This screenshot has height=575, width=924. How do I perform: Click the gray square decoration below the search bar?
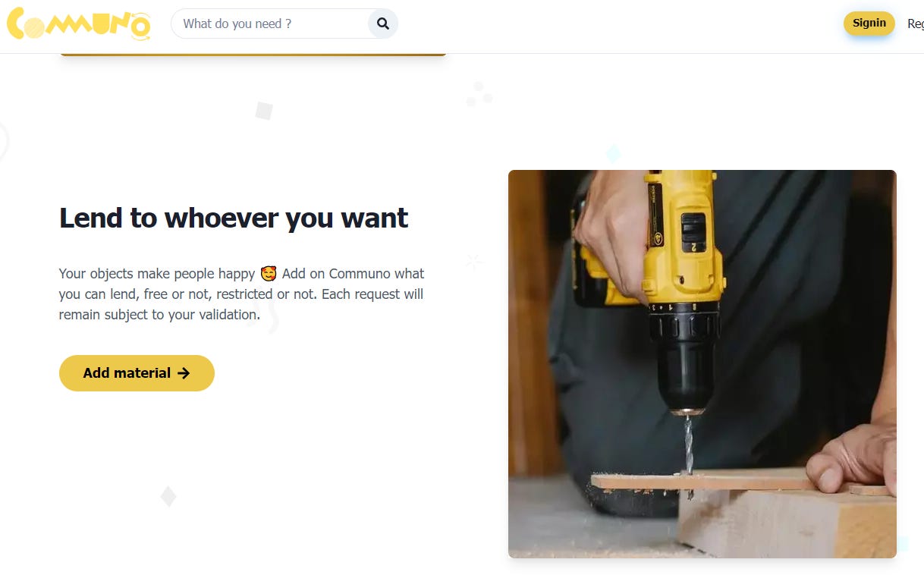point(264,111)
